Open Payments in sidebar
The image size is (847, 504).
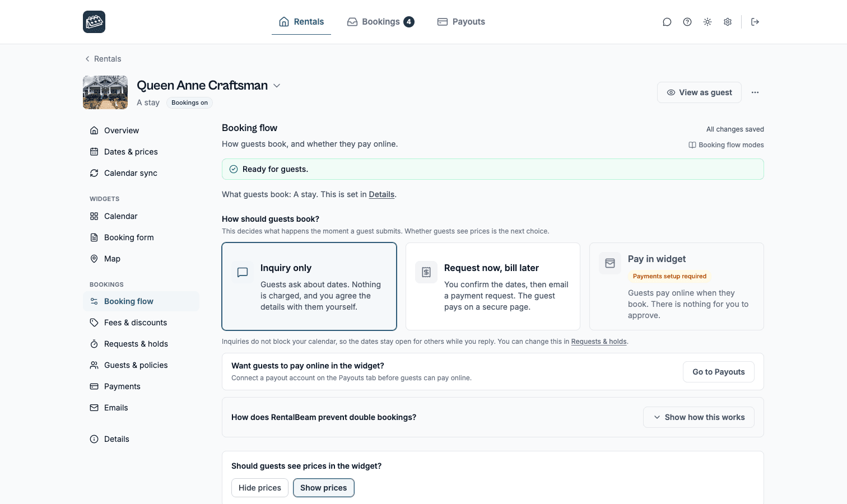tap(141, 386)
